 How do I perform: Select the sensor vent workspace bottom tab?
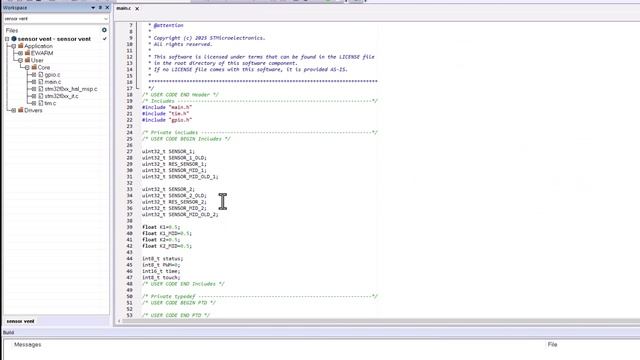20,321
